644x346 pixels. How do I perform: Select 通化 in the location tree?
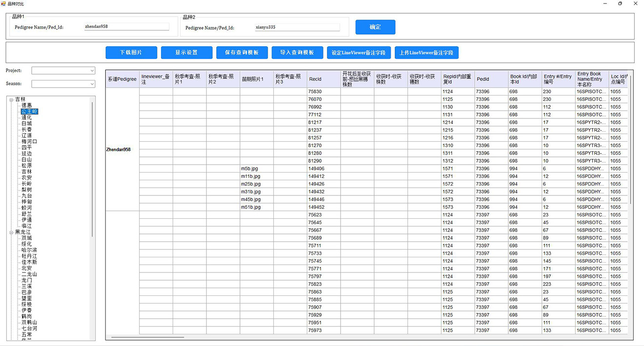coord(26,117)
